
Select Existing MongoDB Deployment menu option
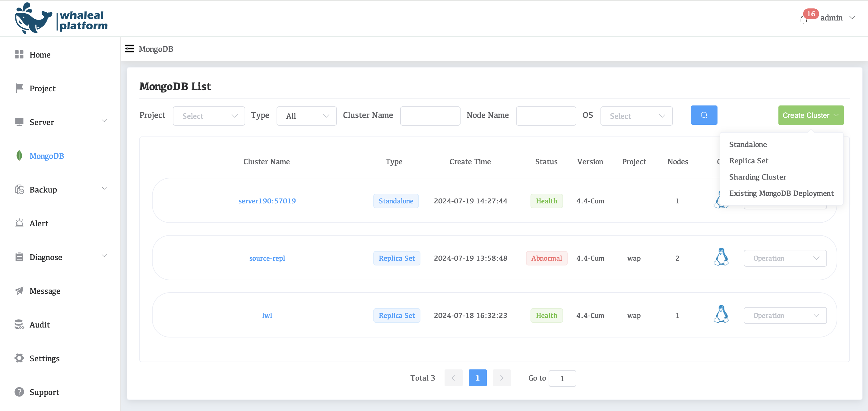(781, 193)
